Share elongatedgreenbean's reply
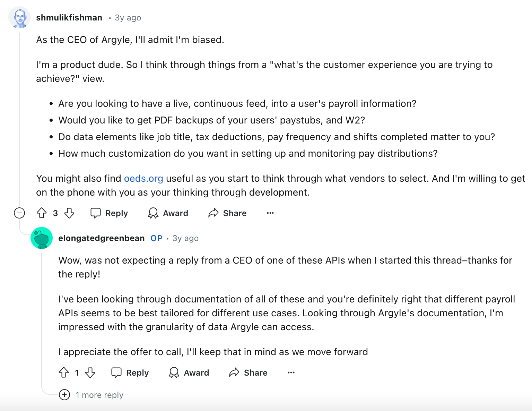532x411 pixels. 248,373
